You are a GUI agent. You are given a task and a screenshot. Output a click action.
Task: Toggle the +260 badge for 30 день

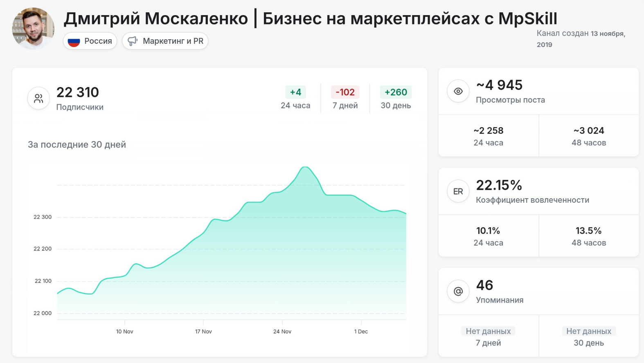395,92
